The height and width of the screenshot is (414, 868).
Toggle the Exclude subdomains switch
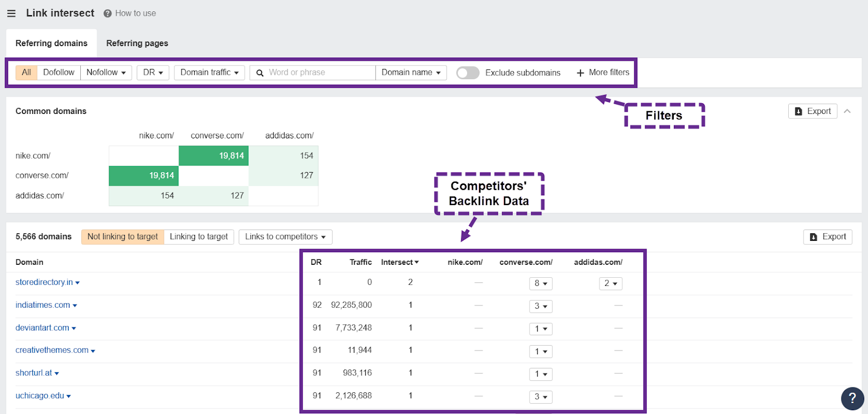tap(468, 73)
